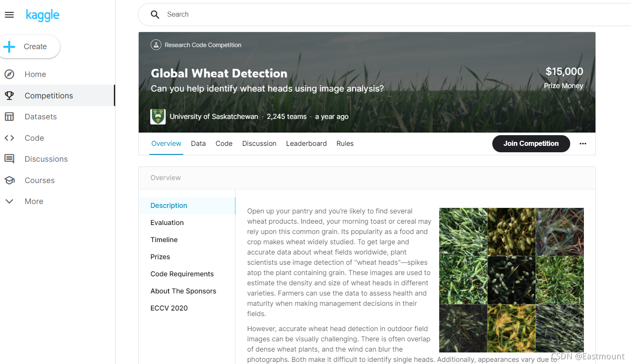
Task: Open the three-dot more options menu
Action: 583,144
